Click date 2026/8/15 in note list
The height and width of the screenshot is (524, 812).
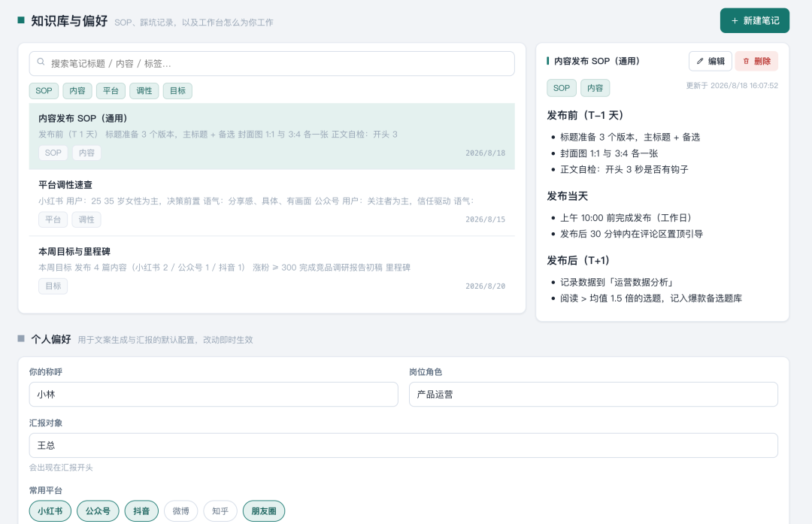click(x=485, y=220)
